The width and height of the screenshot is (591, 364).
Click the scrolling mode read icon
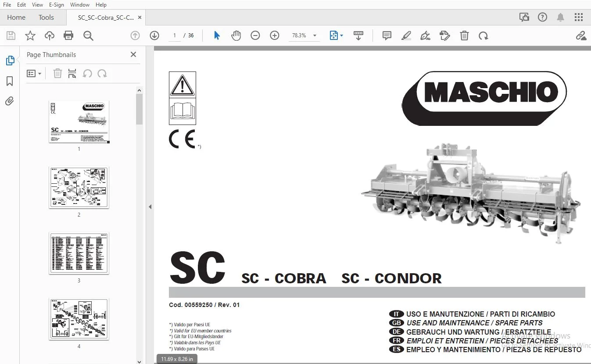point(358,36)
